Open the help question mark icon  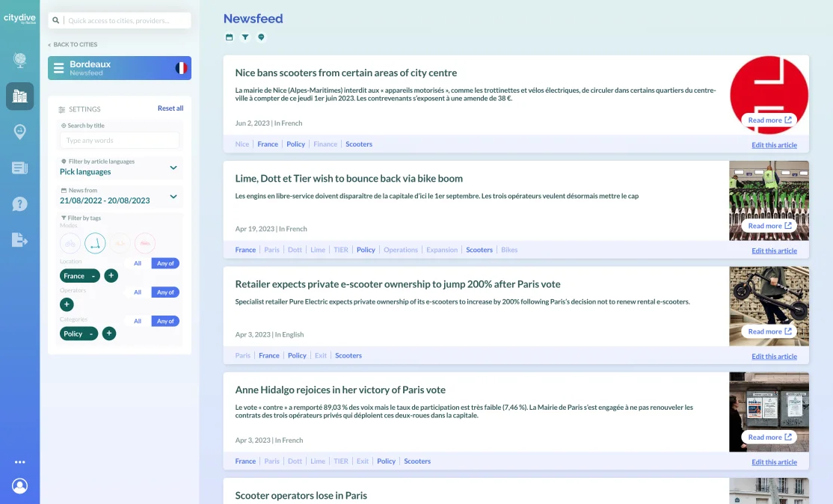pos(19,203)
